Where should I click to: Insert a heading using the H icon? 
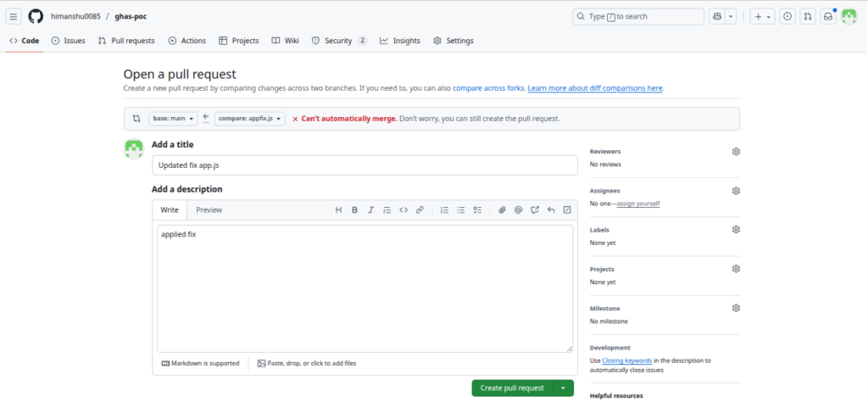338,209
